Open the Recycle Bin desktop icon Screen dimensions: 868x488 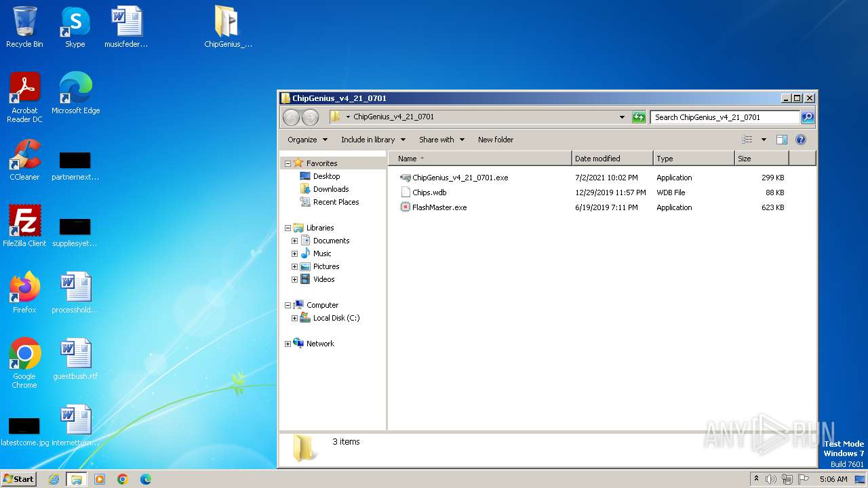coord(24,27)
